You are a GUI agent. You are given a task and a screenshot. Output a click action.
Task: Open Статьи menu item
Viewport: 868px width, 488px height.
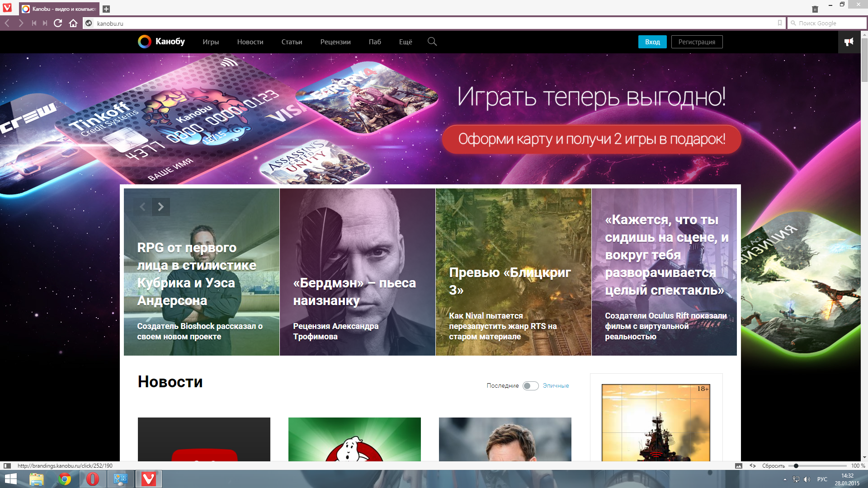292,42
